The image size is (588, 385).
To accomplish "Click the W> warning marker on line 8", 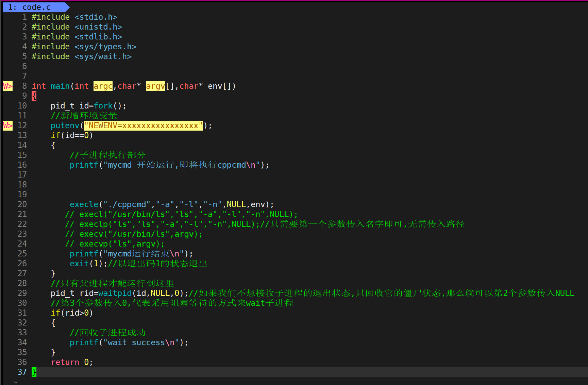I will click(8, 86).
